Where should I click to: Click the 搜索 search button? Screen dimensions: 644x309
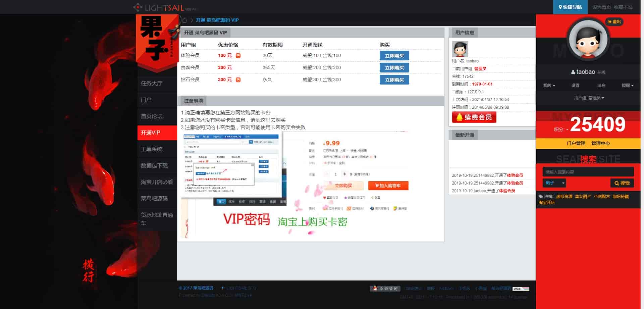[x=622, y=183]
